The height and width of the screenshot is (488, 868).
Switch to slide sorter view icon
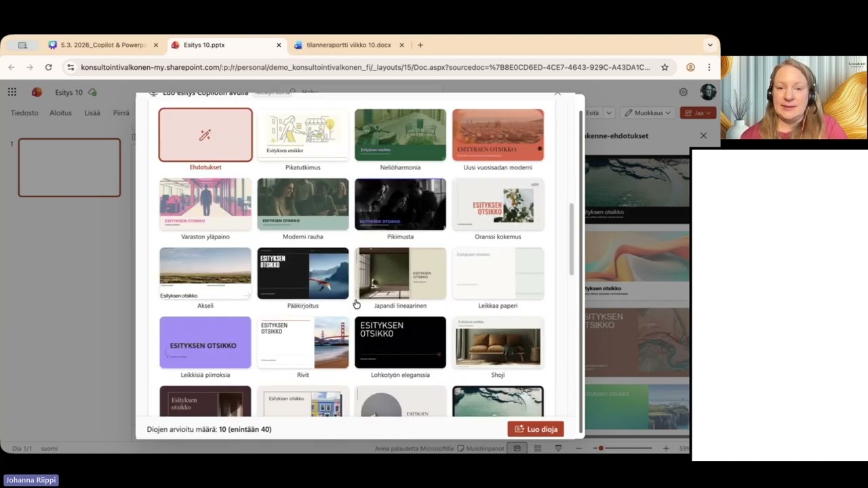[538, 449]
